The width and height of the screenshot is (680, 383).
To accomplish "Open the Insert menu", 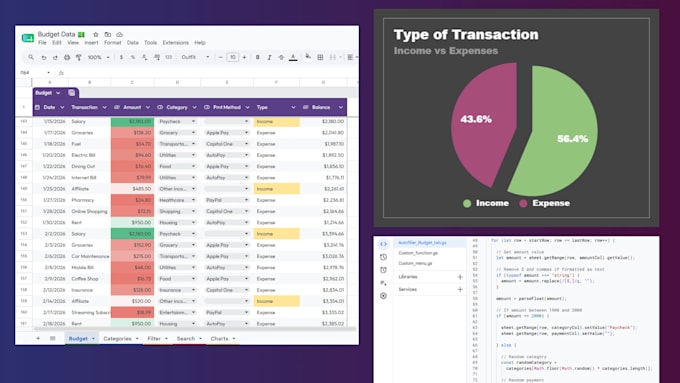I will (91, 43).
